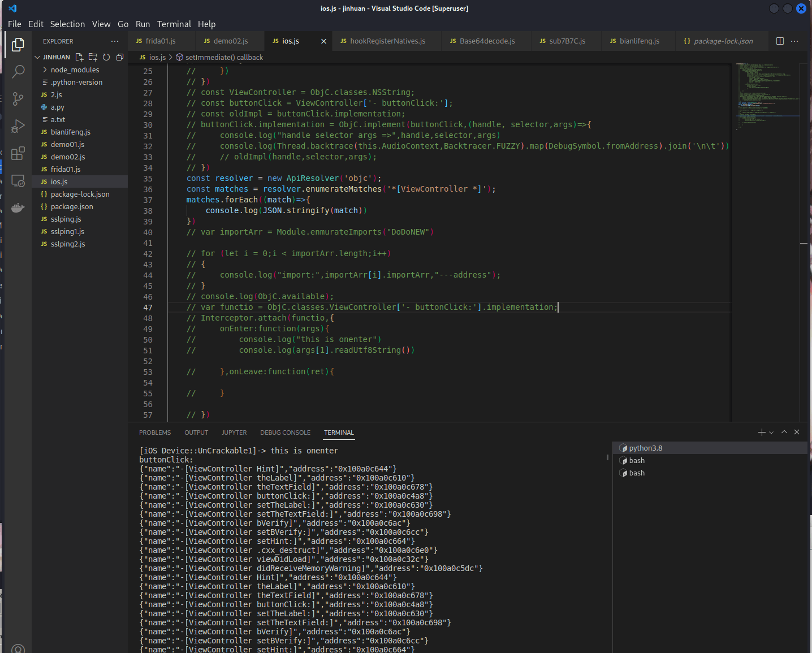Screen dimensions: 812x653
Task: Select the second bash terminal instance
Action: point(710,473)
